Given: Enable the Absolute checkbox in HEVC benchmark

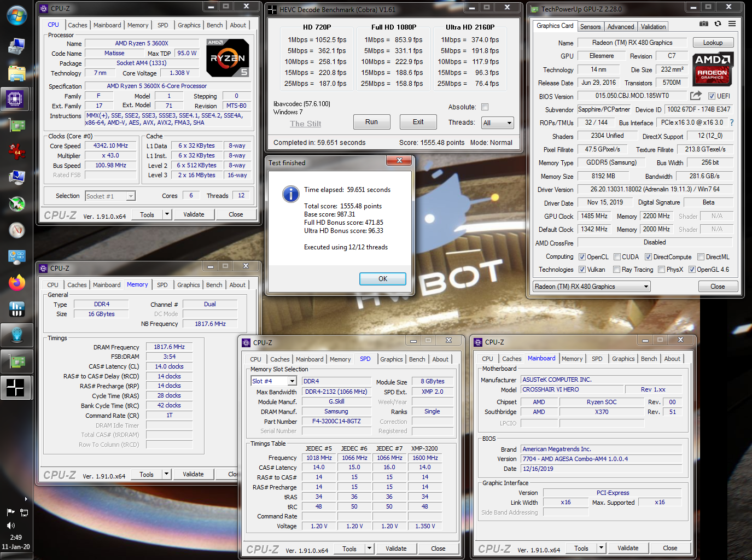Looking at the screenshot, I should (x=485, y=107).
